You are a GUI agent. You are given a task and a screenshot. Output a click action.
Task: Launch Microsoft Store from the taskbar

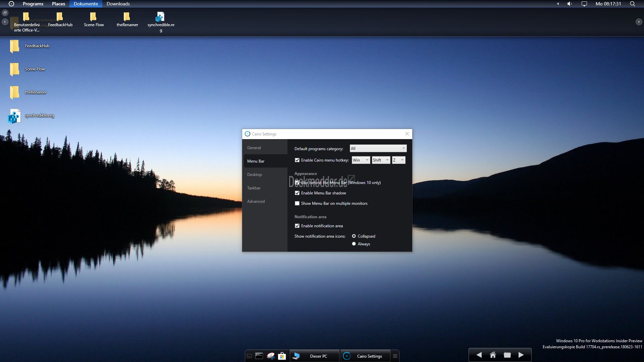pyautogui.click(x=282, y=356)
